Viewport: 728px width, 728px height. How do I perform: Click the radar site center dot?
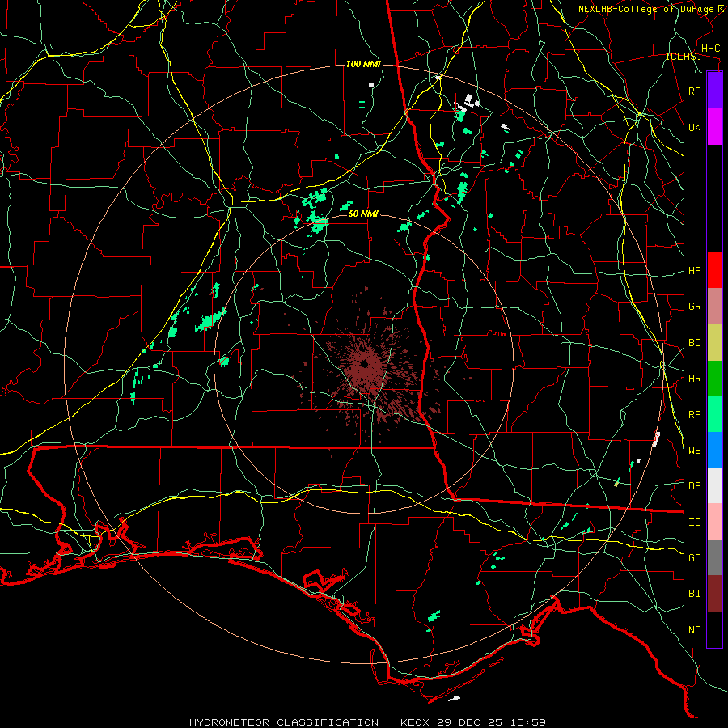pyautogui.click(x=363, y=363)
